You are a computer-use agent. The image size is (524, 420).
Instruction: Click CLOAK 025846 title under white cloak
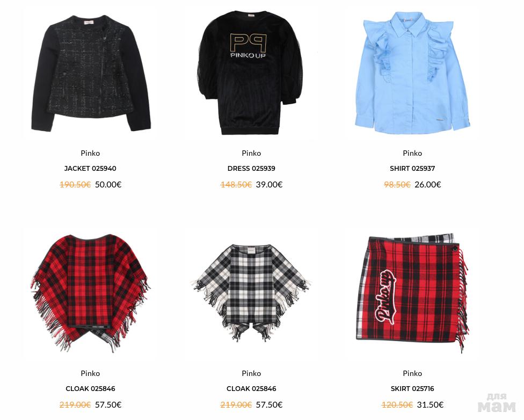251,389
